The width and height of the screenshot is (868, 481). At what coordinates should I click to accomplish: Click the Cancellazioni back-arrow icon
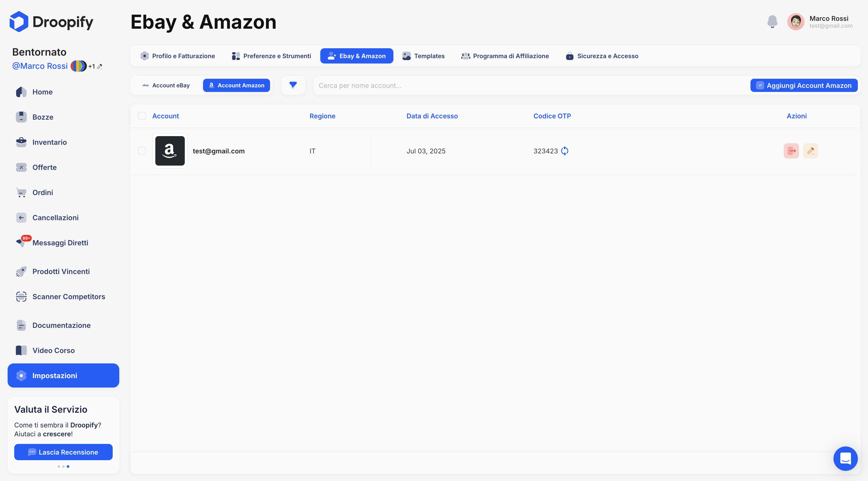pyautogui.click(x=21, y=218)
